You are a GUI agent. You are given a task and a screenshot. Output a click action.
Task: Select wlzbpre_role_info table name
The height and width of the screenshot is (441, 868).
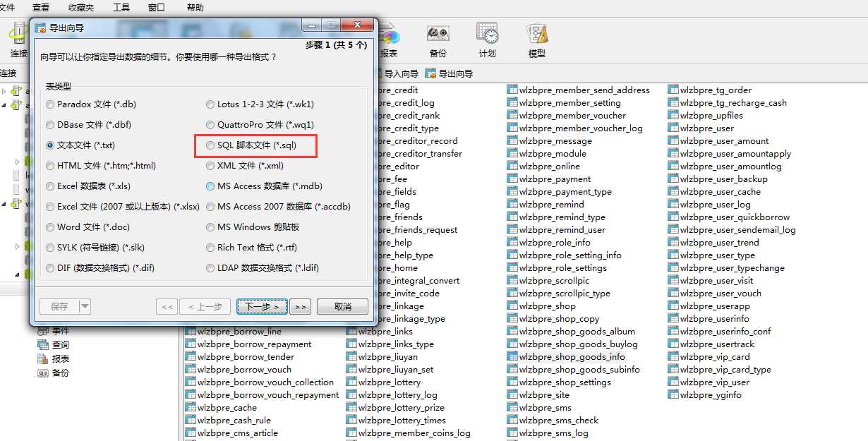tap(555, 243)
